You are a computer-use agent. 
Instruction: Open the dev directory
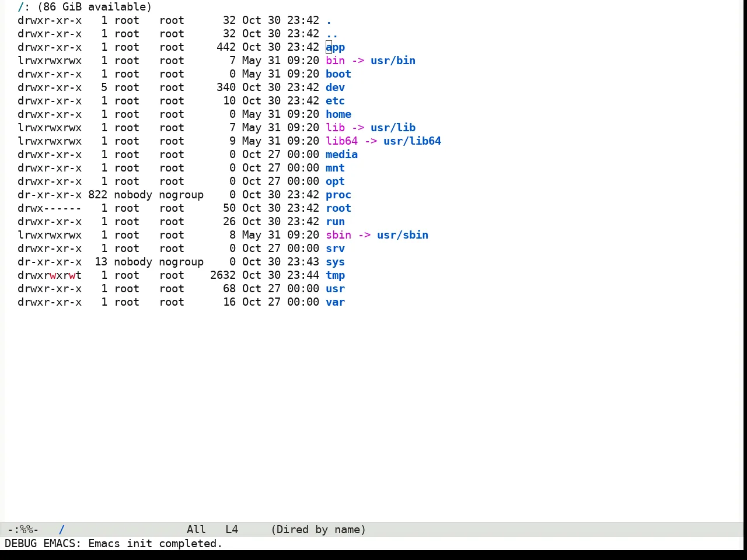pos(336,87)
